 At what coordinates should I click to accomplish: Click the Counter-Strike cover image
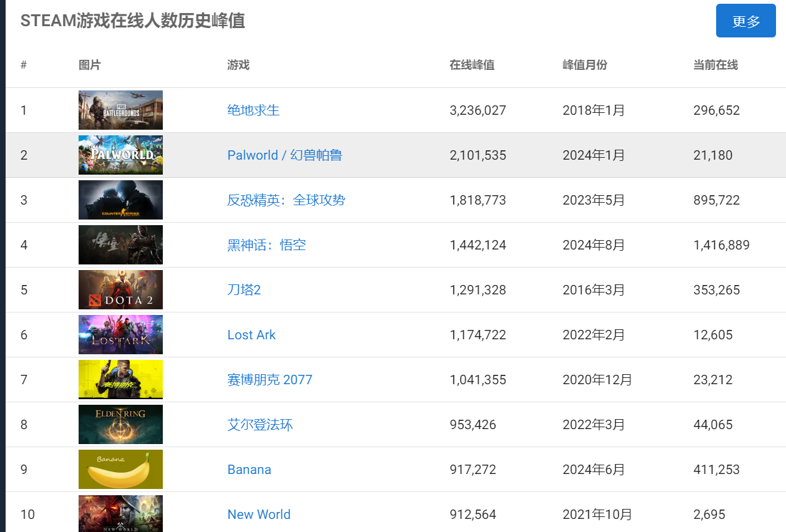tap(120, 200)
